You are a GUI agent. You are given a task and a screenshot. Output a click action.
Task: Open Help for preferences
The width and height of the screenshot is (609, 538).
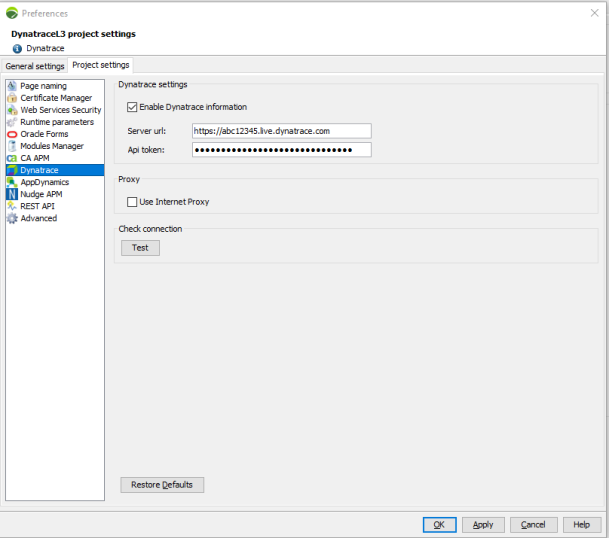(582, 525)
